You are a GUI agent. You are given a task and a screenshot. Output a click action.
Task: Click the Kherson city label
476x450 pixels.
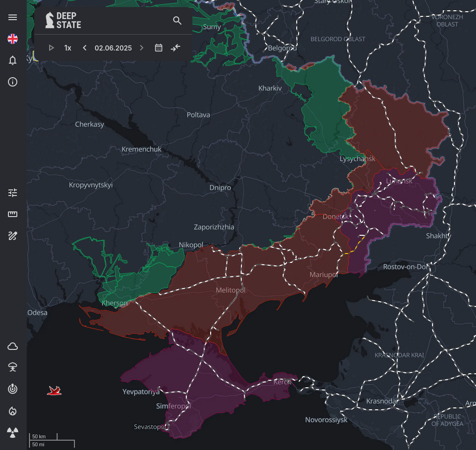(115, 303)
